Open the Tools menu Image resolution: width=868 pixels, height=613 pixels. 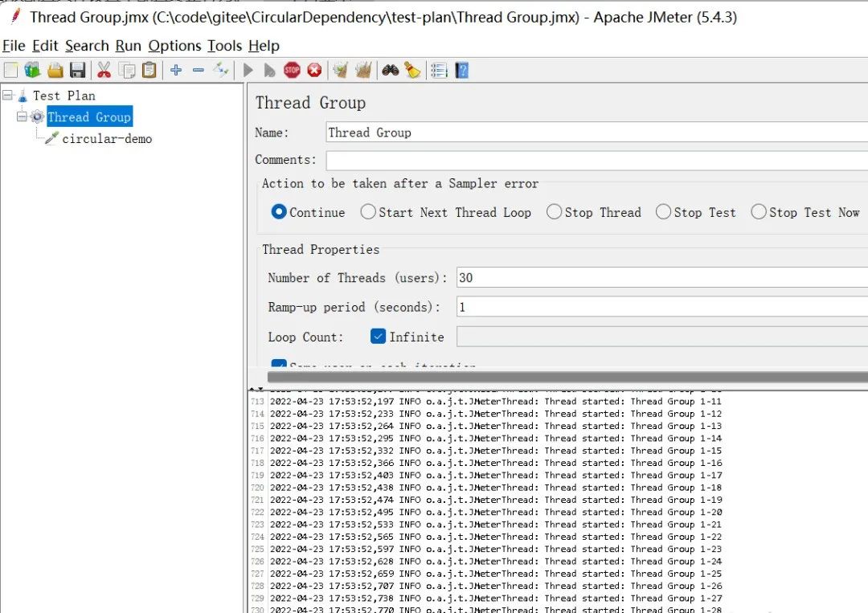pos(224,46)
